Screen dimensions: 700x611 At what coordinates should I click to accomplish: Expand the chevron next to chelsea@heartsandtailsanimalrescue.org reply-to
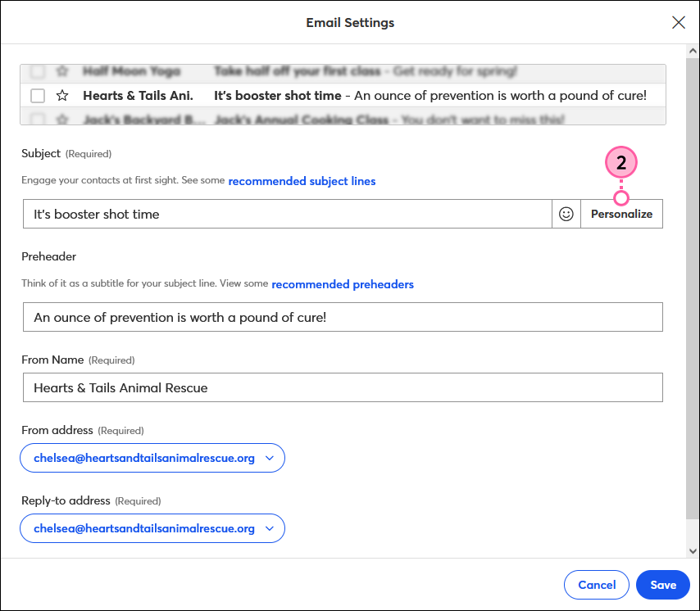coord(270,528)
